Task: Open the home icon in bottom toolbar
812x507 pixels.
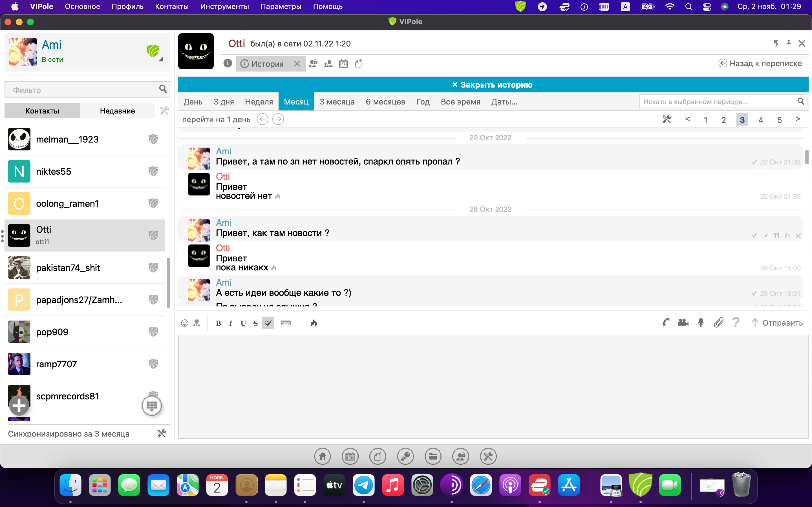Action: click(x=323, y=456)
